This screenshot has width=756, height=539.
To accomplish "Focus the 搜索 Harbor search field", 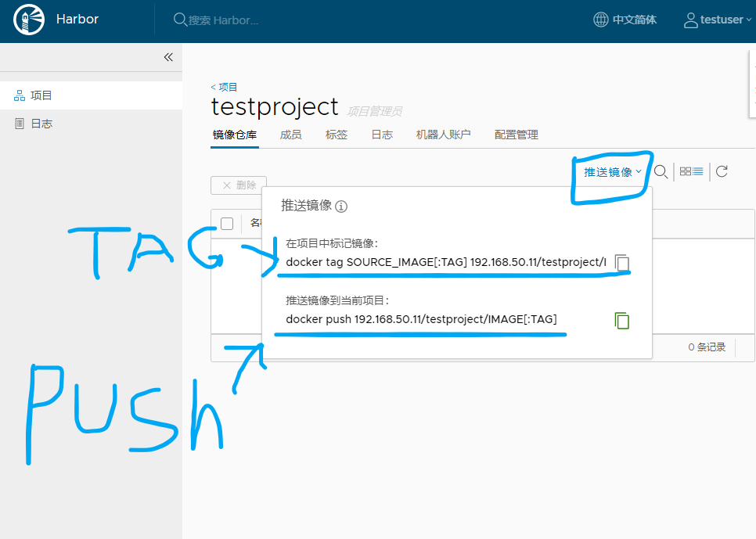I will point(223,20).
